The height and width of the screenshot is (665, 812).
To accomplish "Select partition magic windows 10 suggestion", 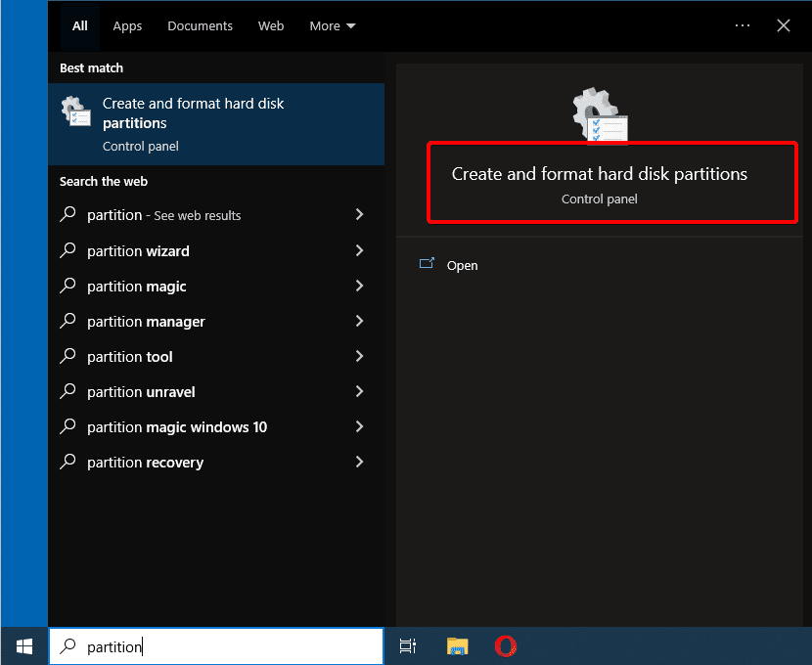I will 216,427.
